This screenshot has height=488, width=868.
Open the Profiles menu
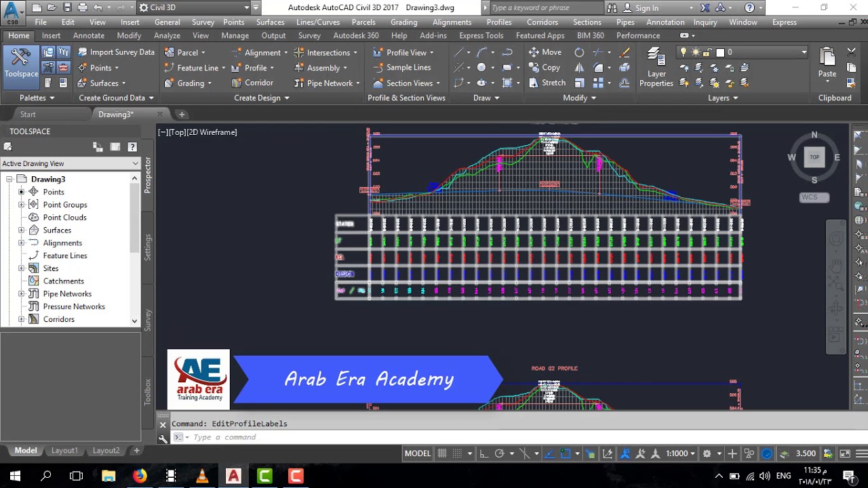499,22
